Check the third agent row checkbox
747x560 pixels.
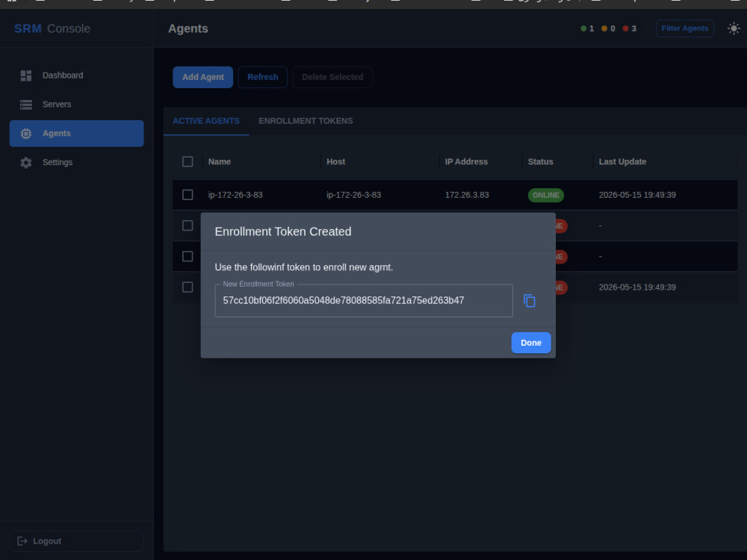[187, 257]
